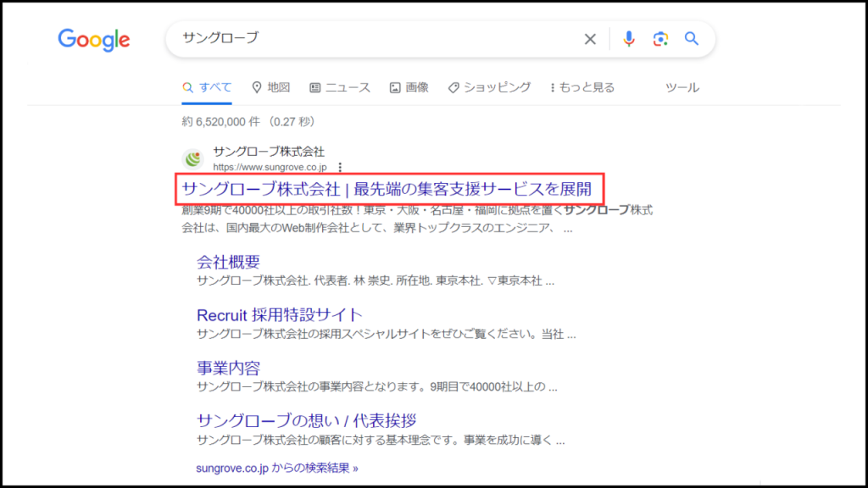Select the すべて tab
The height and width of the screenshot is (488, 868).
point(207,87)
